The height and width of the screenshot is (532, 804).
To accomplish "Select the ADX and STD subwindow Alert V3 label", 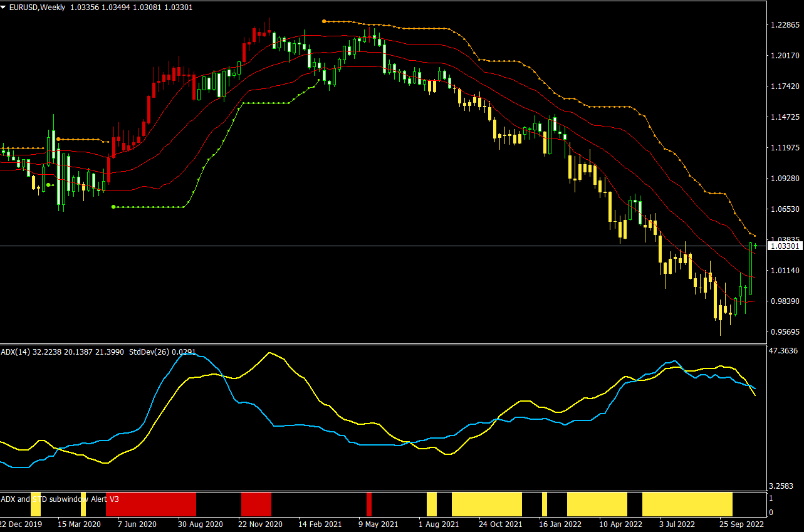I will pos(60,499).
